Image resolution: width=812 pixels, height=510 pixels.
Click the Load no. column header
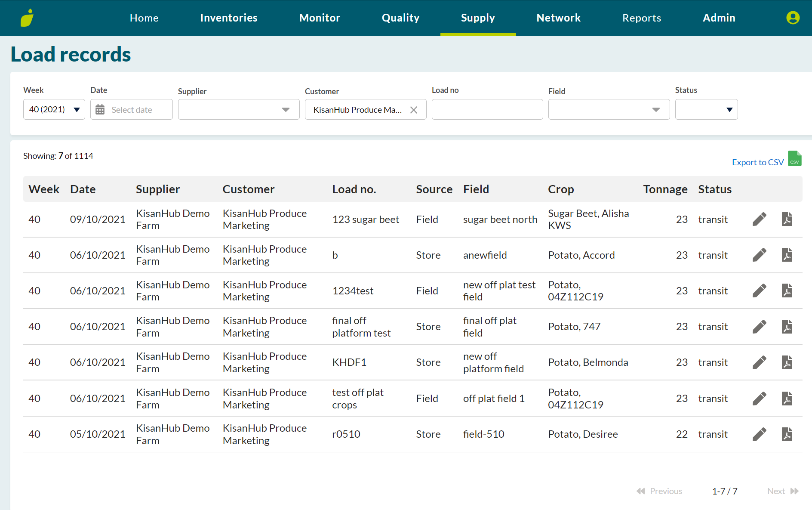(354, 189)
